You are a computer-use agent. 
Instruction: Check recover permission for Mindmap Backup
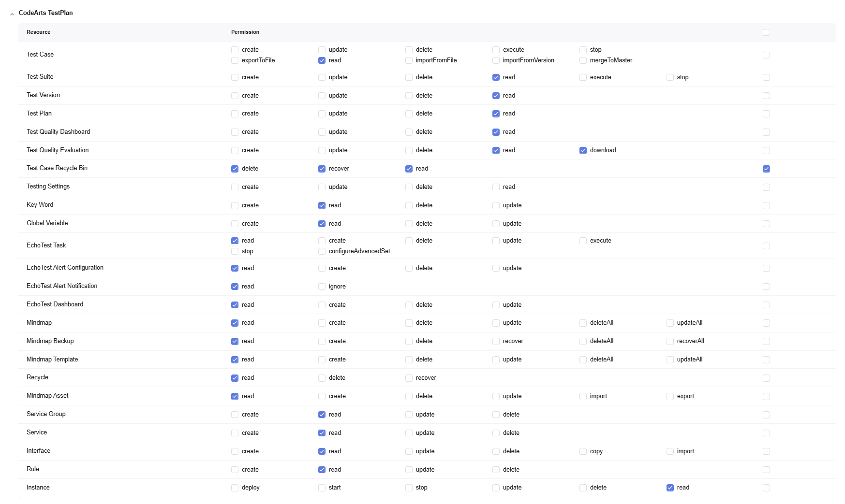click(x=496, y=341)
